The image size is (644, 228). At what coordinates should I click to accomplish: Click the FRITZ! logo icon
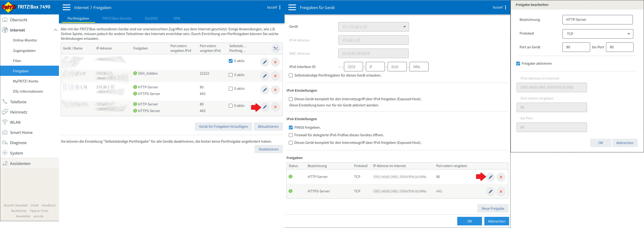[x=9, y=7]
